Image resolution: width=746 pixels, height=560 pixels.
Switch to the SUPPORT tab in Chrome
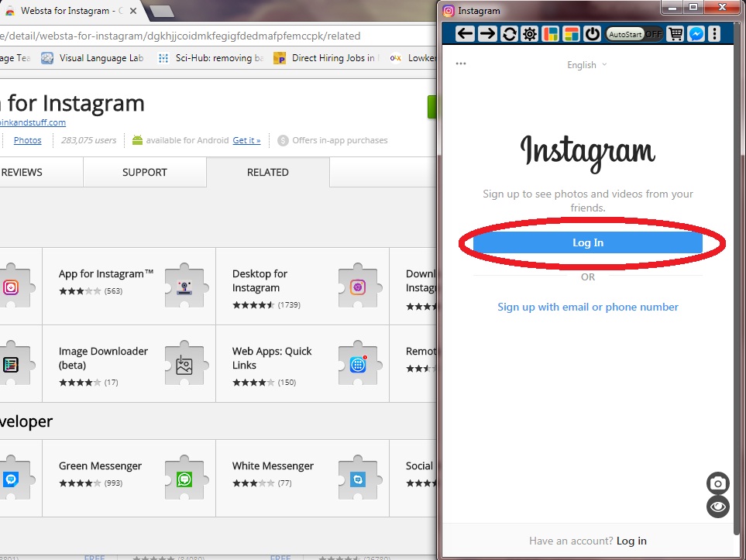click(145, 172)
